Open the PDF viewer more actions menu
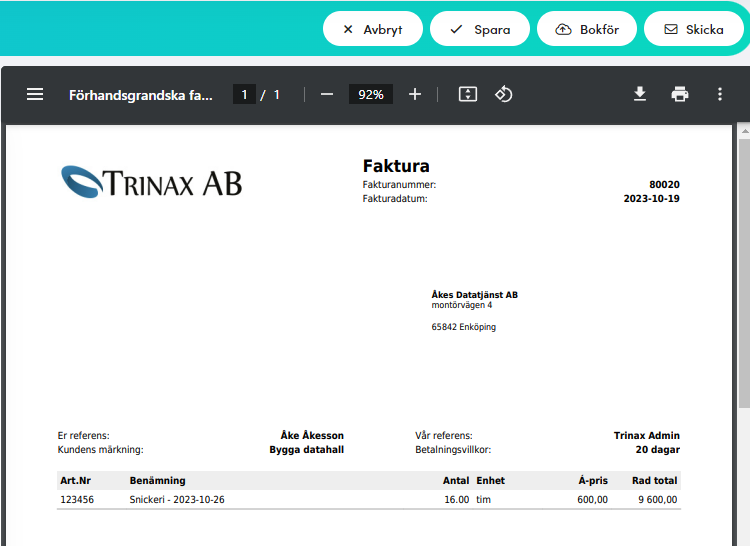Screen dimensions: 750x546 (720, 94)
